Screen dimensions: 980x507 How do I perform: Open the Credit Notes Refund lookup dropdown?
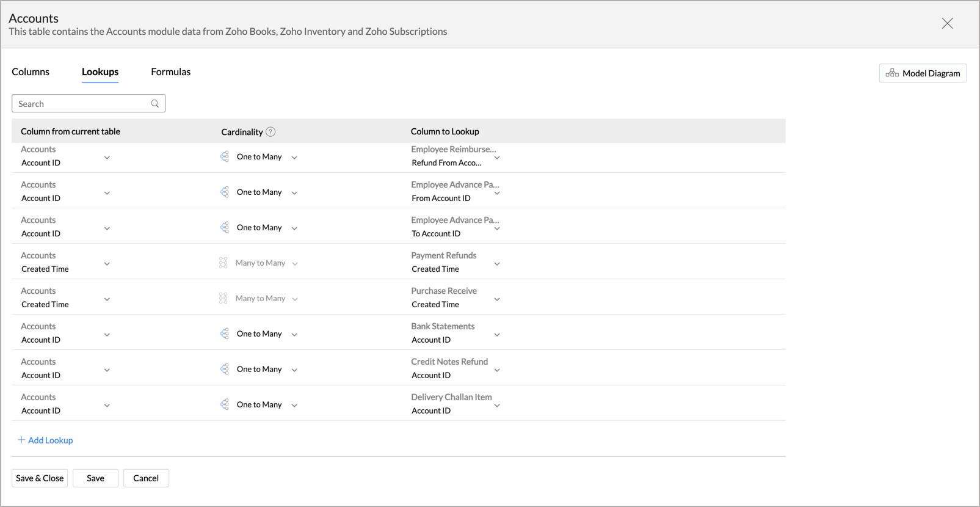(497, 370)
